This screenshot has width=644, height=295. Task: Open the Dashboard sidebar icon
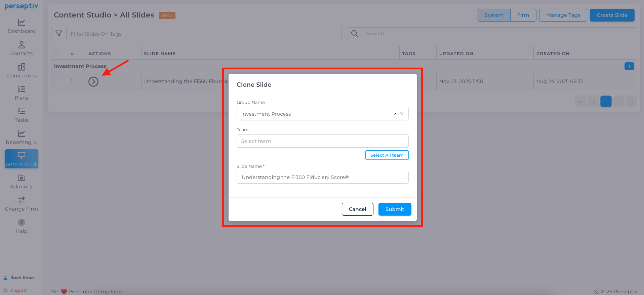point(22,23)
